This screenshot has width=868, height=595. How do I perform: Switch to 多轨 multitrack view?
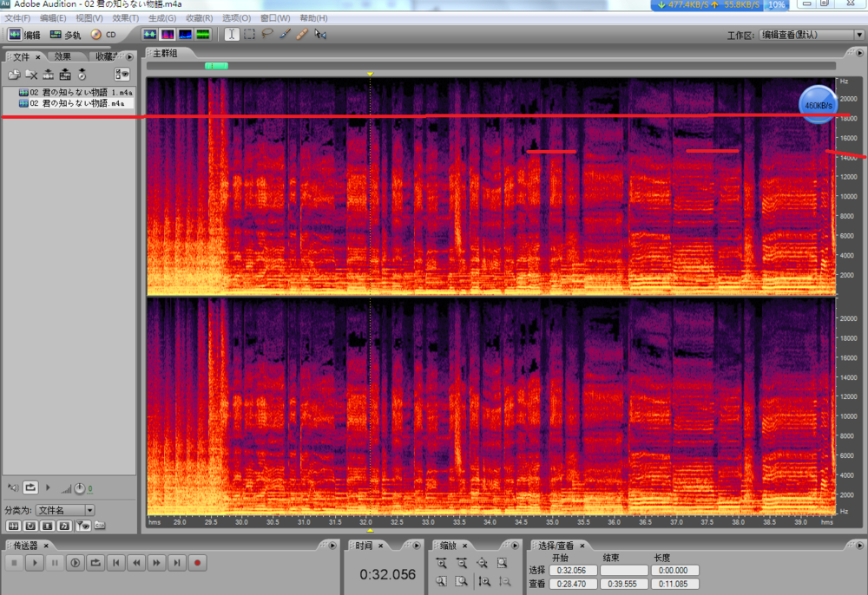[x=66, y=35]
